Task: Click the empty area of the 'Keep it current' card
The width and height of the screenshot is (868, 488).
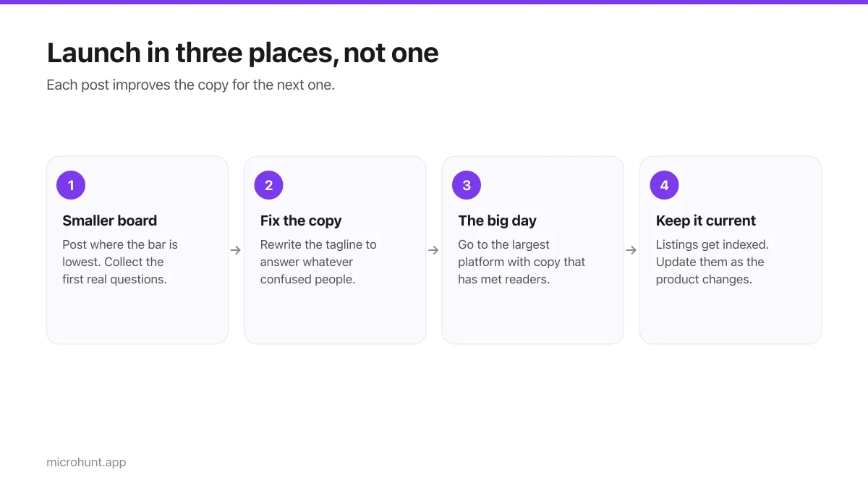Action: pos(731,316)
